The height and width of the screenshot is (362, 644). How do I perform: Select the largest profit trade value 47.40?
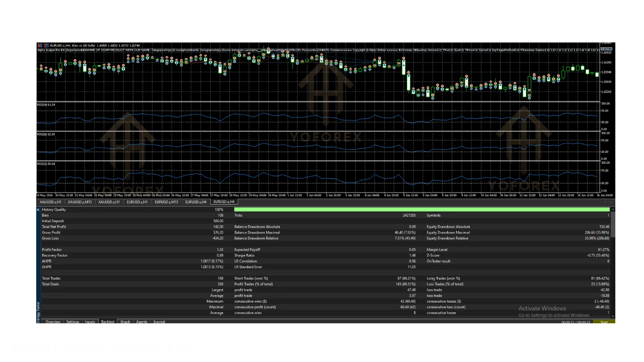point(411,290)
